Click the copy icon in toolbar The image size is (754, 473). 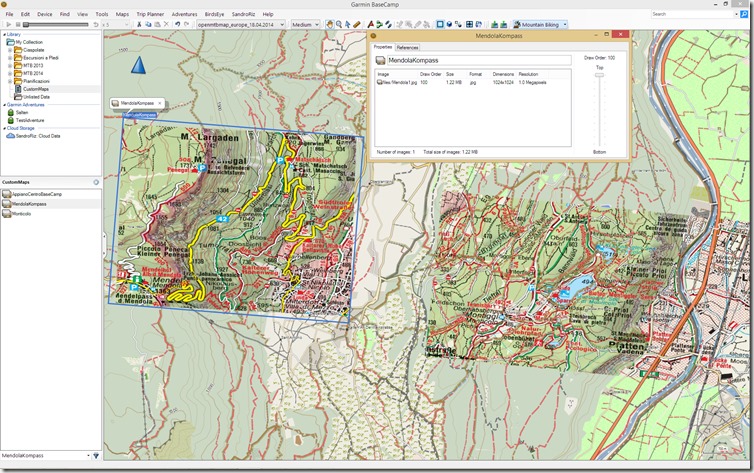pyautogui.click(x=148, y=24)
